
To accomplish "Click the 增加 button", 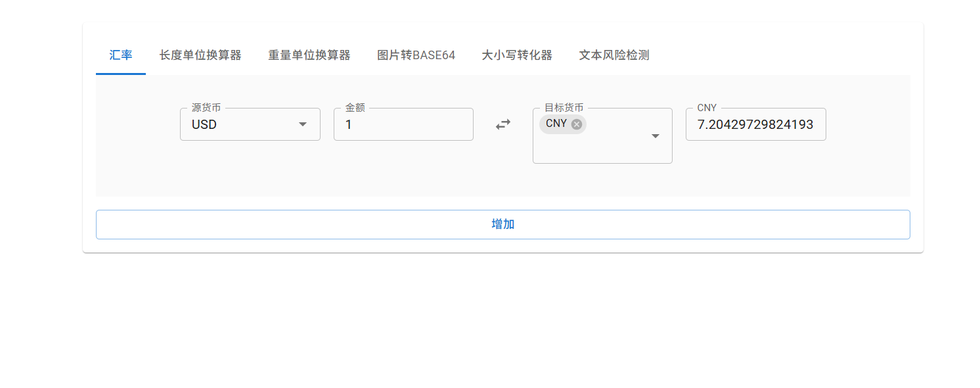I will tap(503, 224).
